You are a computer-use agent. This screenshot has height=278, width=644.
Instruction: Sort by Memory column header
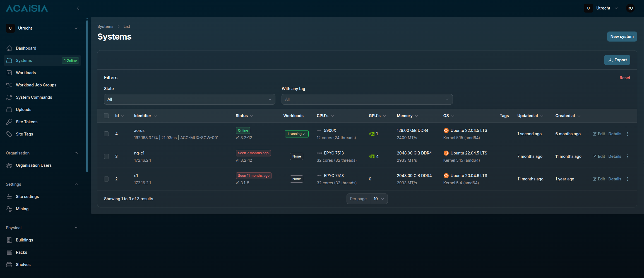[407, 116]
